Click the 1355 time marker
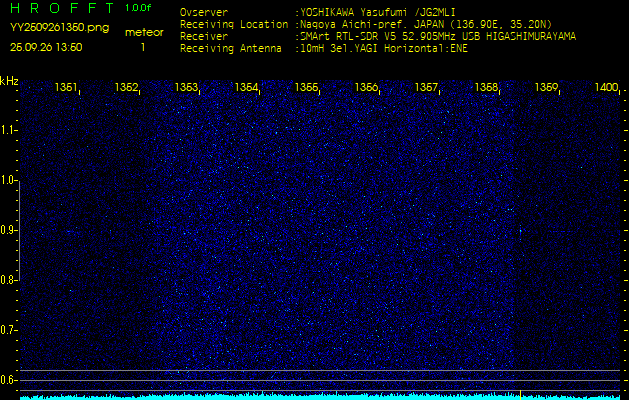The image size is (629, 400). point(306,87)
